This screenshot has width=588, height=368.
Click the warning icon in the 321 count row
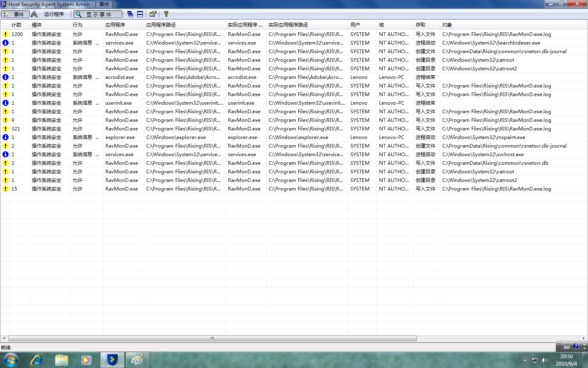click(x=5, y=129)
